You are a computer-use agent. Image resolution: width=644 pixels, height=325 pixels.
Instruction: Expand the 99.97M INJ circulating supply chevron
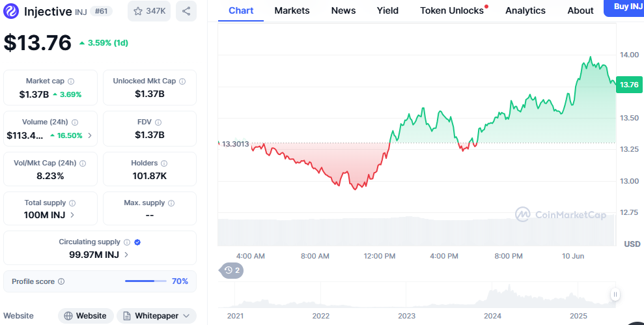(x=126, y=255)
